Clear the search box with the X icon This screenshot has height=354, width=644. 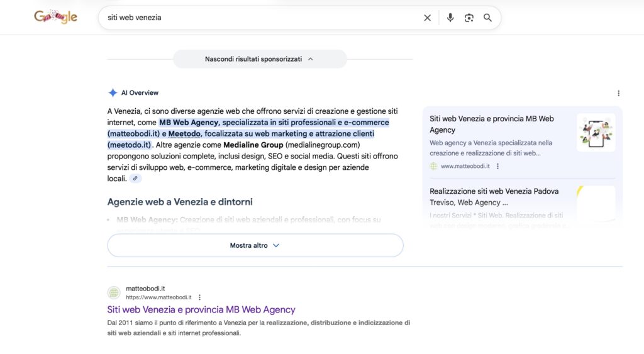coord(427,18)
